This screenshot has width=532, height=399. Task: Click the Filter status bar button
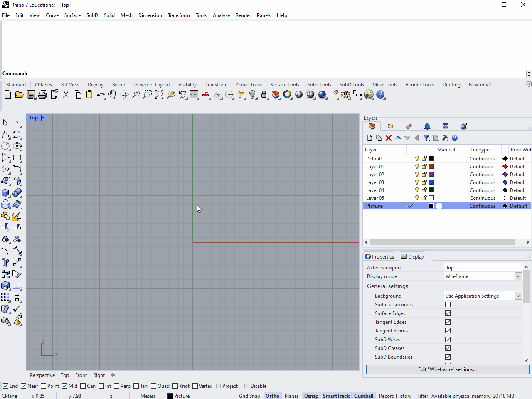click(x=423, y=396)
